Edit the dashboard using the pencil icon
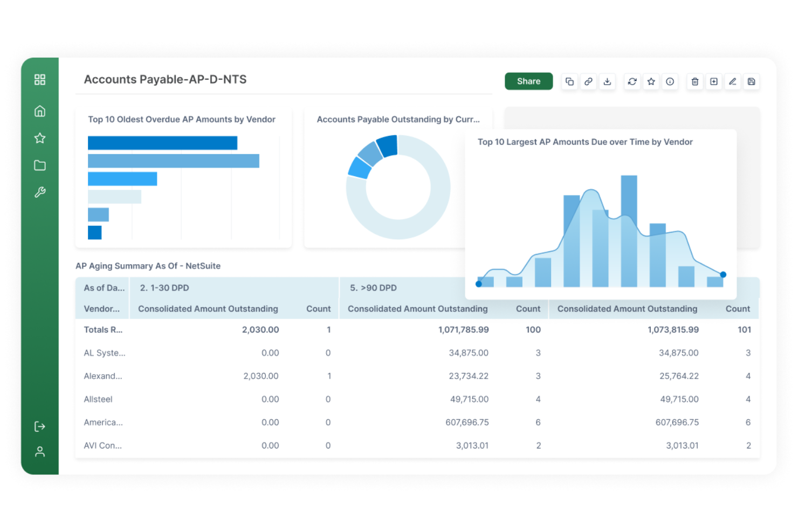The width and height of the screenshot is (798, 532). click(733, 81)
